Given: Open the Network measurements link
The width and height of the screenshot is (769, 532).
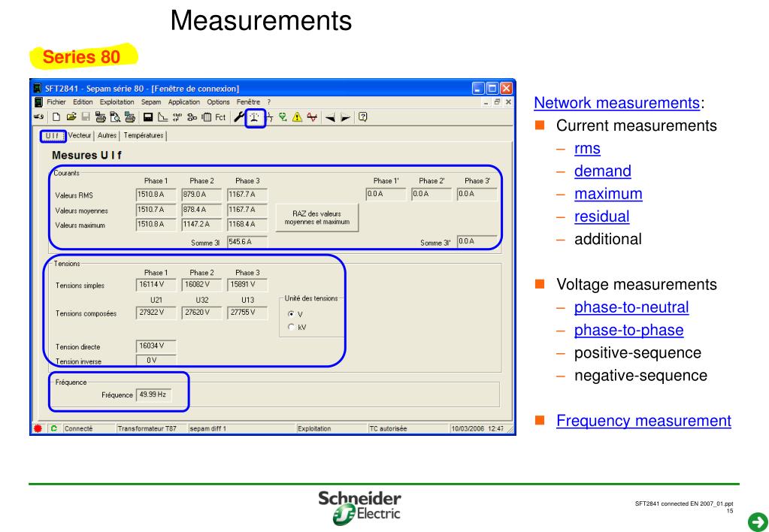Looking at the screenshot, I should click(x=616, y=103).
